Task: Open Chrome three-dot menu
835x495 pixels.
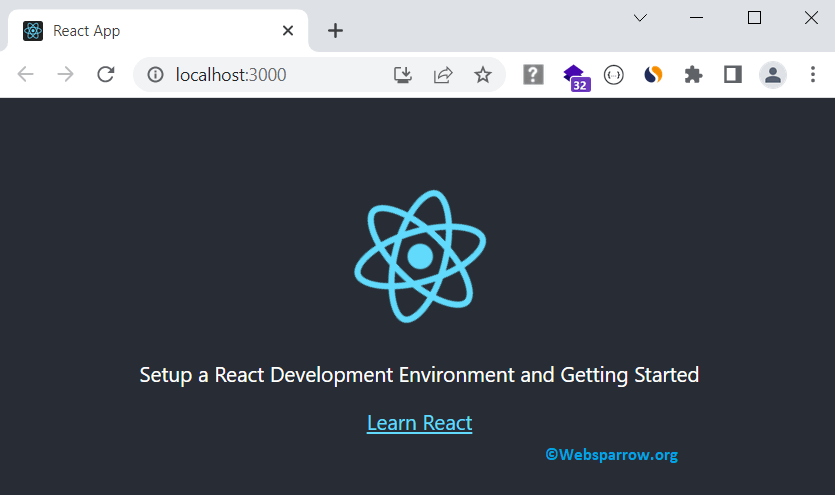Action: (813, 75)
